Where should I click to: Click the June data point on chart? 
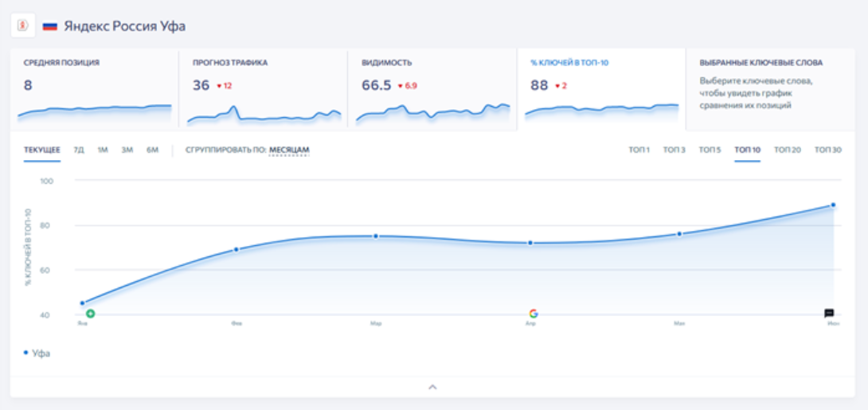pos(833,205)
